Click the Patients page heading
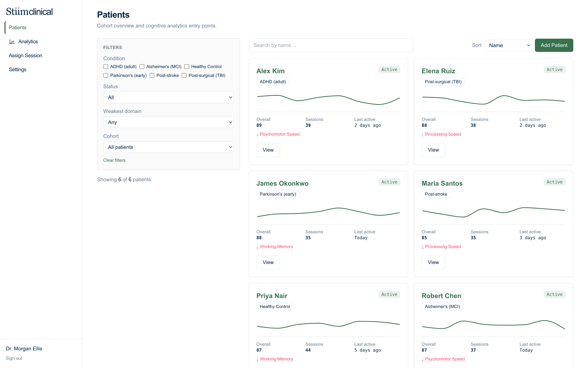Viewport: 588px width, 368px height. tap(113, 15)
